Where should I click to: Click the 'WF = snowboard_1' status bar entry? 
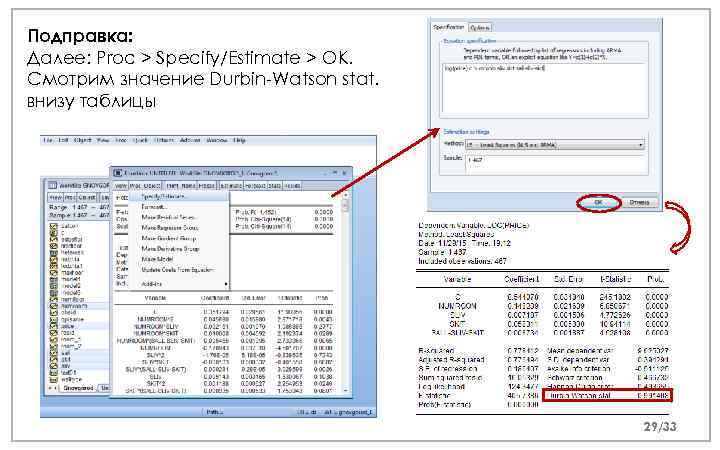pyautogui.click(x=348, y=412)
